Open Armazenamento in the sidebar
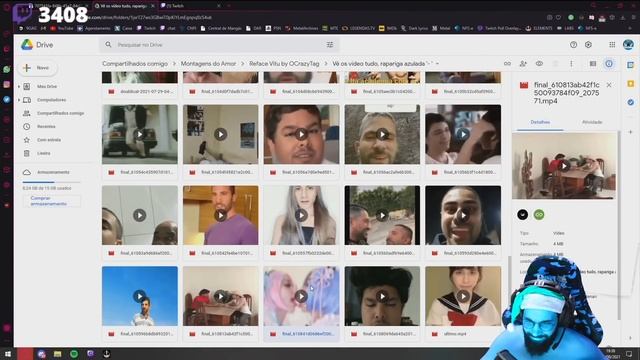Screen dimensions: 640x360 point(53,172)
